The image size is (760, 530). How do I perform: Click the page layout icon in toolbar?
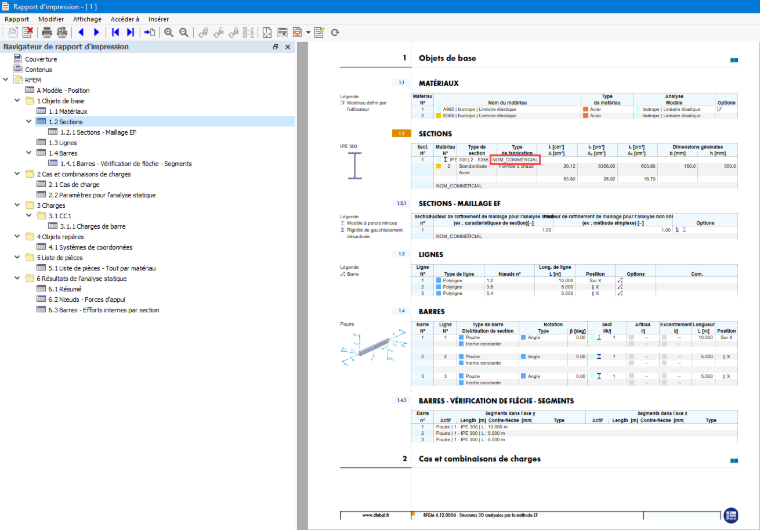[267, 32]
